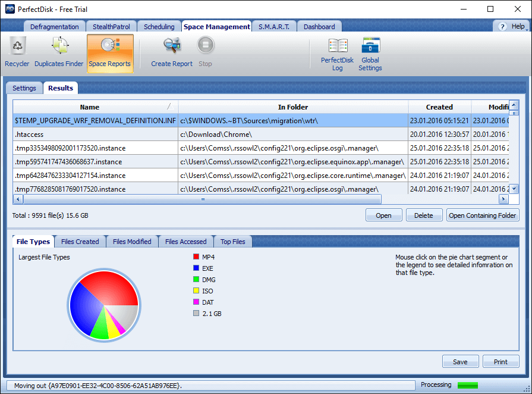
Task: Click the Open button
Action: [384, 215]
